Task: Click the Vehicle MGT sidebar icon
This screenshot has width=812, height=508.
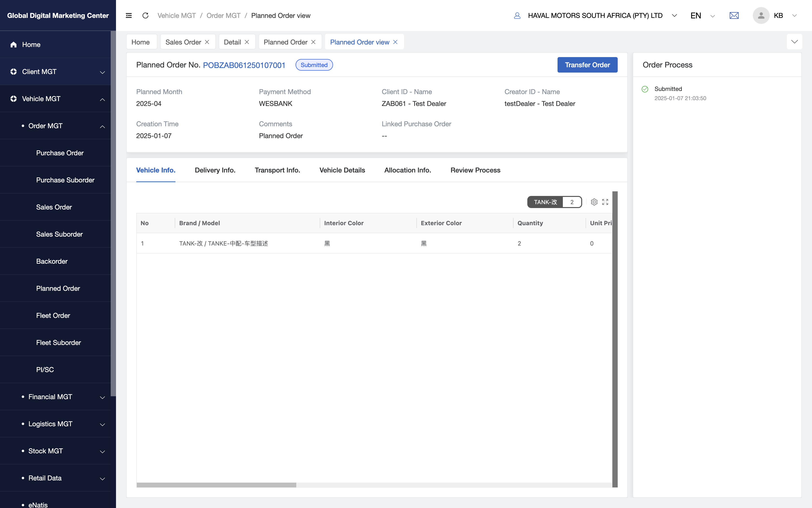Action: [14, 99]
